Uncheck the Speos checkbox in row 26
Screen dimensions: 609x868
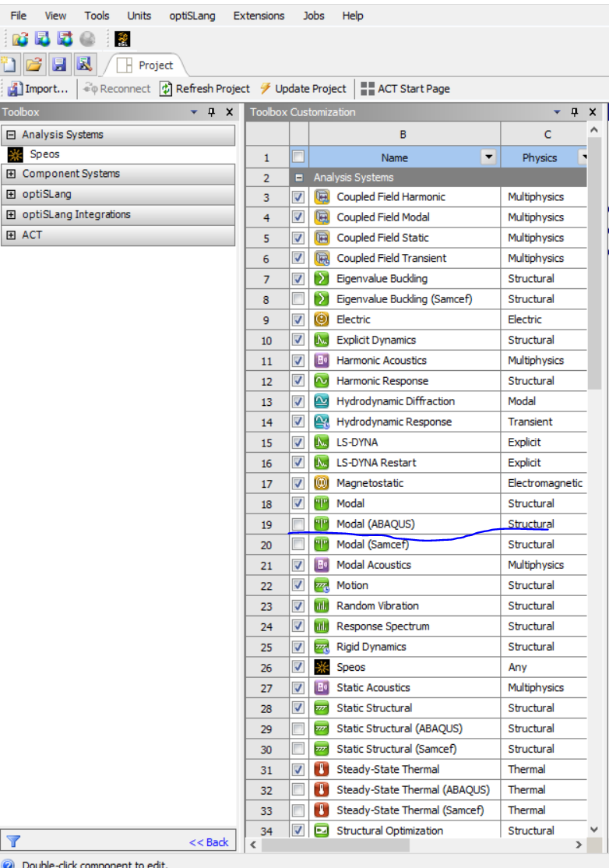(298, 667)
